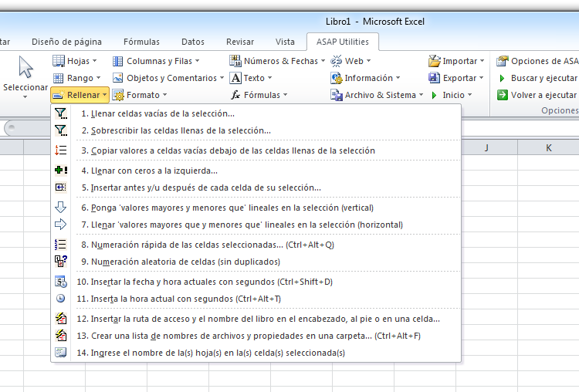Select the ASAP Utilities tab
The height and width of the screenshot is (392, 579).
(x=343, y=42)
